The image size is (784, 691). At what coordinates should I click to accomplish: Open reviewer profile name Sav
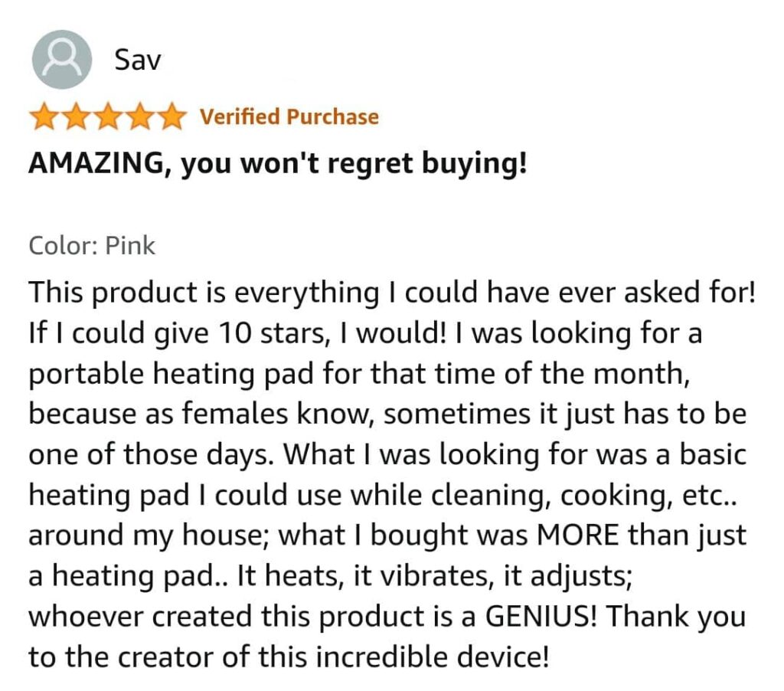(x=138, y=60)
